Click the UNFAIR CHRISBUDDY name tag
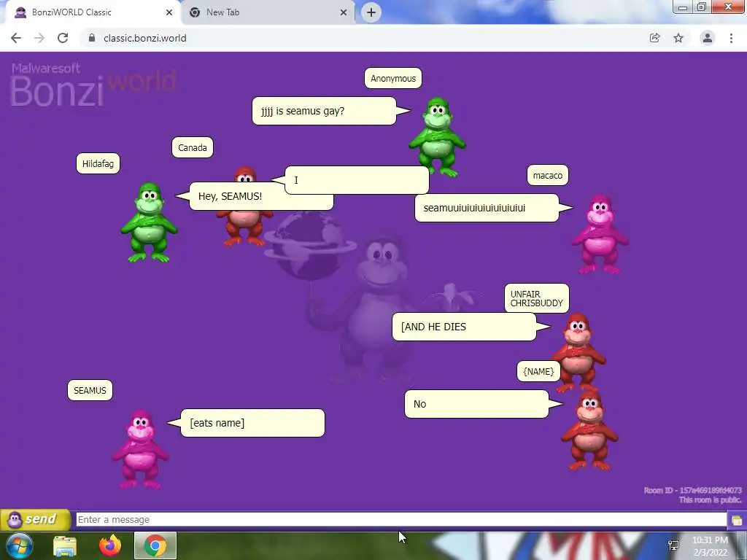Viewport: 747px width, 560px height. (537, 298)
